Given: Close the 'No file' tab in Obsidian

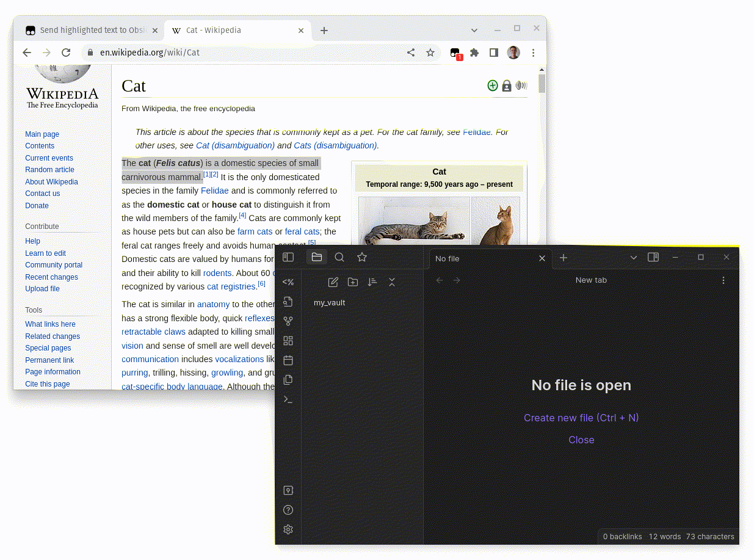Looking at the screenshot, I should pos(542,258).
